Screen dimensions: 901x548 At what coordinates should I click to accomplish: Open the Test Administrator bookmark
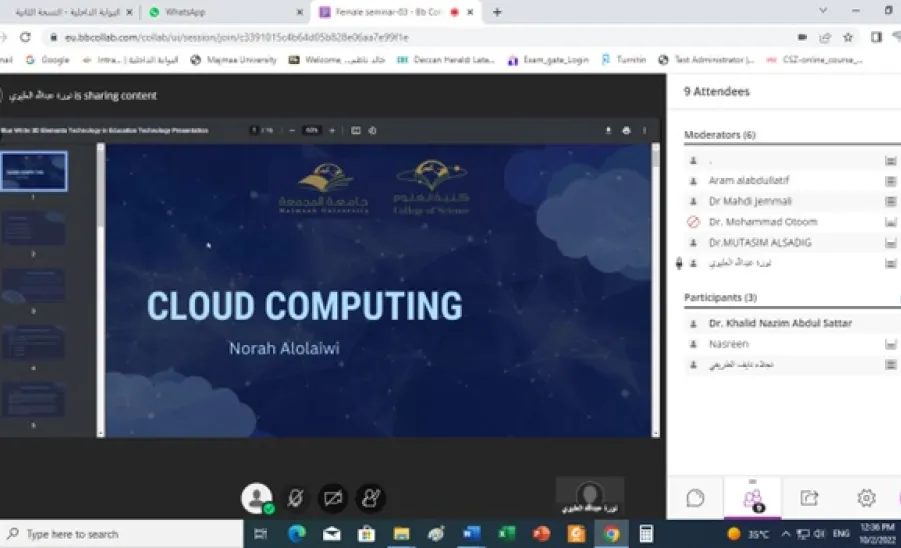pyautogui.click(x=706, y=60)
